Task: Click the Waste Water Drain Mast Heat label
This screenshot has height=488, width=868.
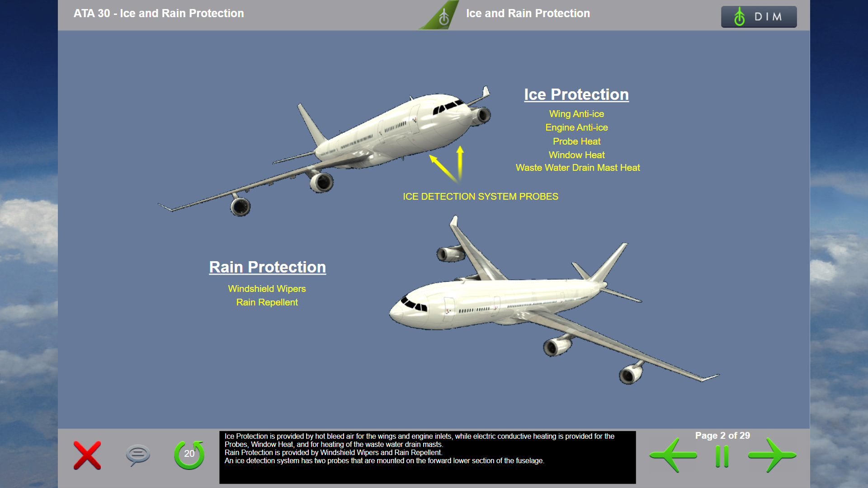Action: tap(576, 168)
